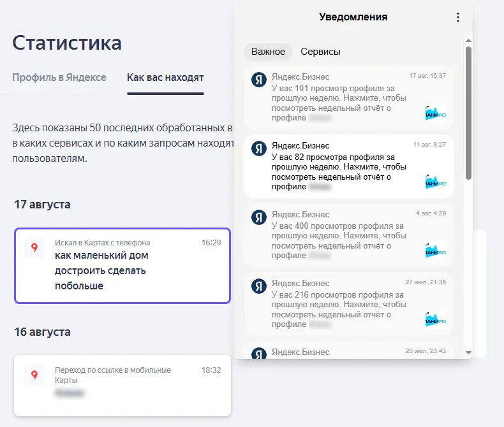Click the notifications scrollbar thumb
504x427 pixels.
[x=468, y=113]
